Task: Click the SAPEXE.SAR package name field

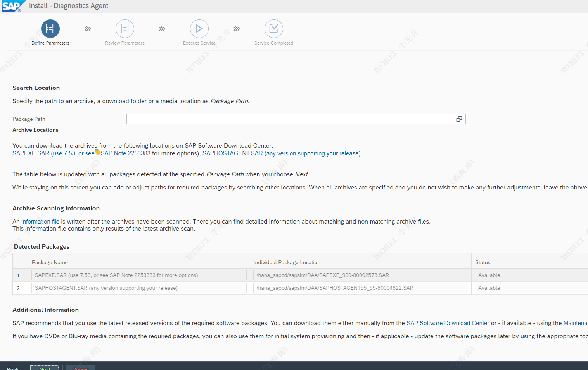Action: [139, 275]
